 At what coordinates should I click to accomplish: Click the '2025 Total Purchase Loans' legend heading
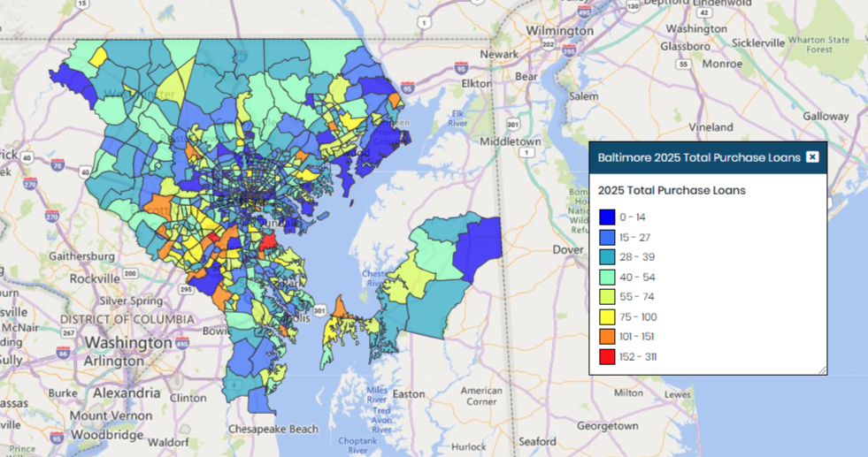[672, 190]
